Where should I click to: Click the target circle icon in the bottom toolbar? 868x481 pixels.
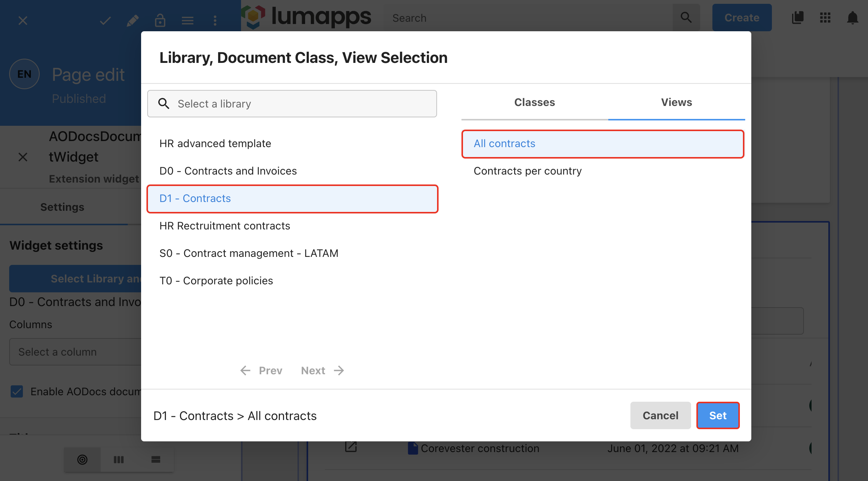click(82, 460)
